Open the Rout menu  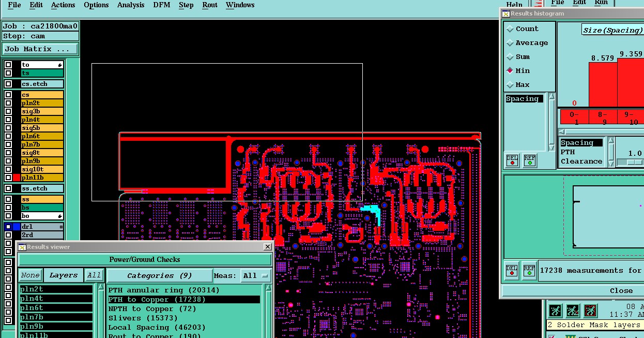210,5
